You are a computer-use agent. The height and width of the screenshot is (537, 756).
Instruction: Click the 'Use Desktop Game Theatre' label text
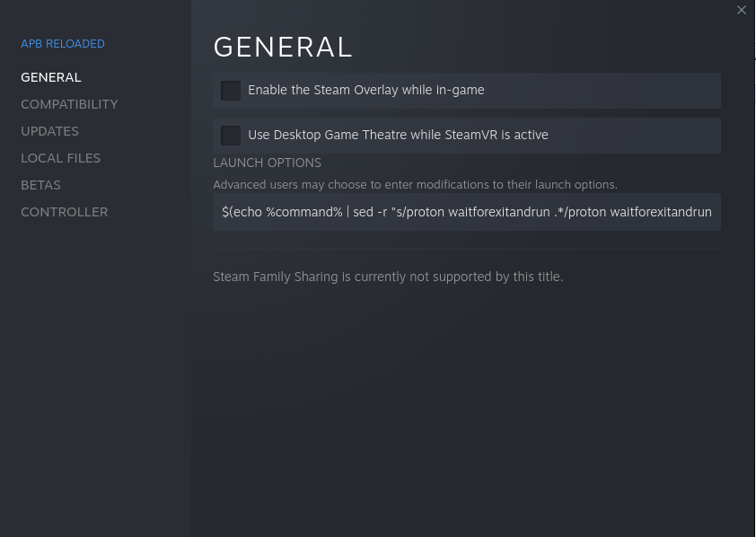(398, 135)
